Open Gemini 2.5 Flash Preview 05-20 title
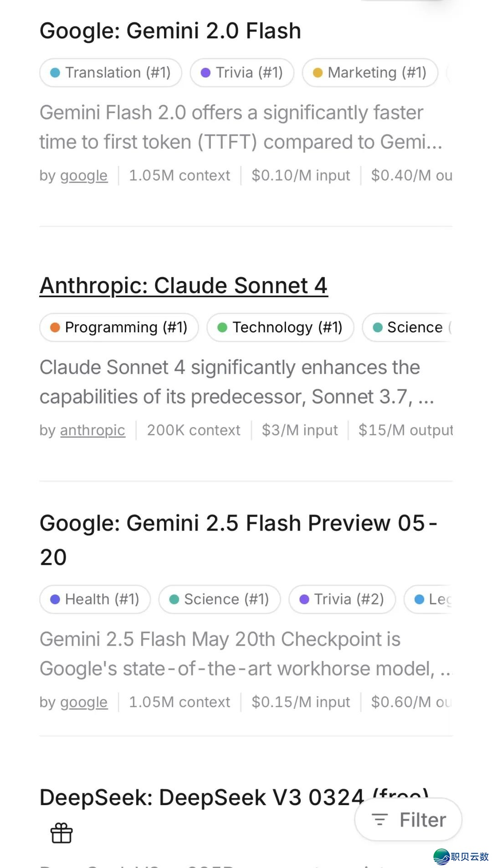 point(238,523)
